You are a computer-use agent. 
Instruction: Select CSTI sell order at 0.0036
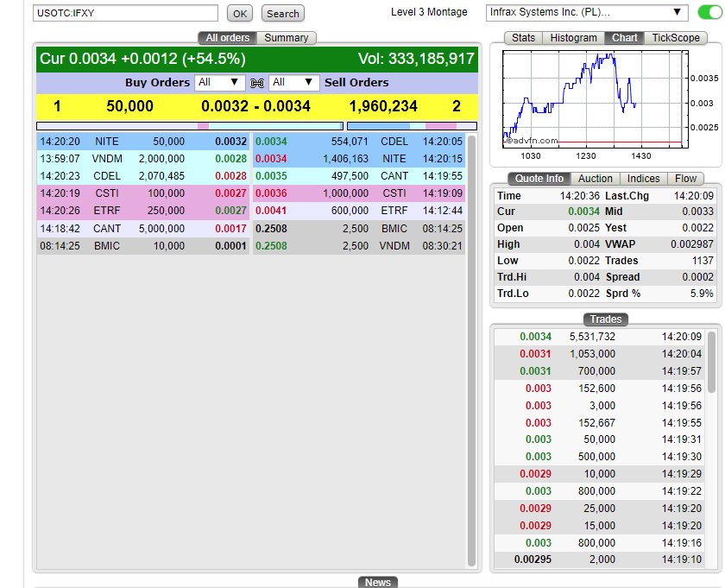pos(359,193)
